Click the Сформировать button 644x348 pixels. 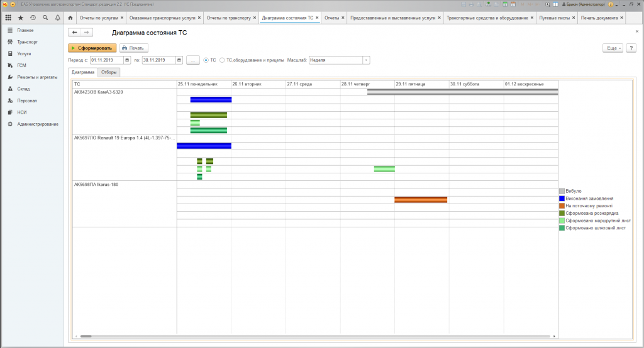click(x=92, y=48)
